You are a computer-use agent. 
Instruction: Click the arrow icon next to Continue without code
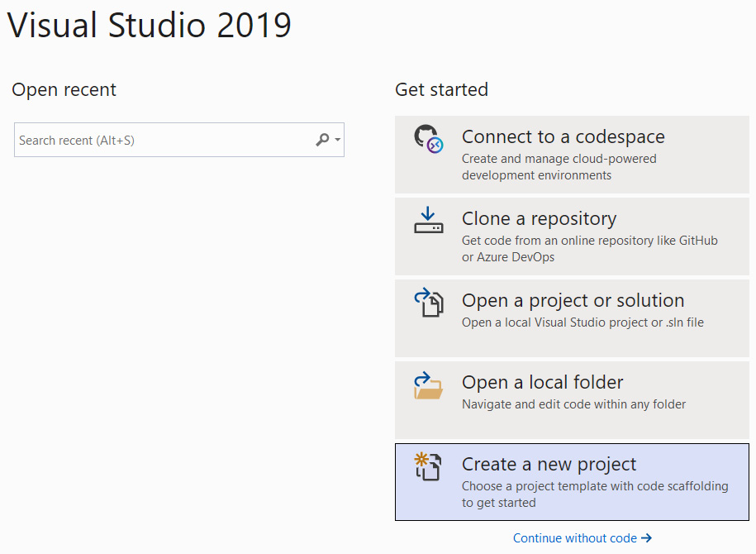point(645,537)
